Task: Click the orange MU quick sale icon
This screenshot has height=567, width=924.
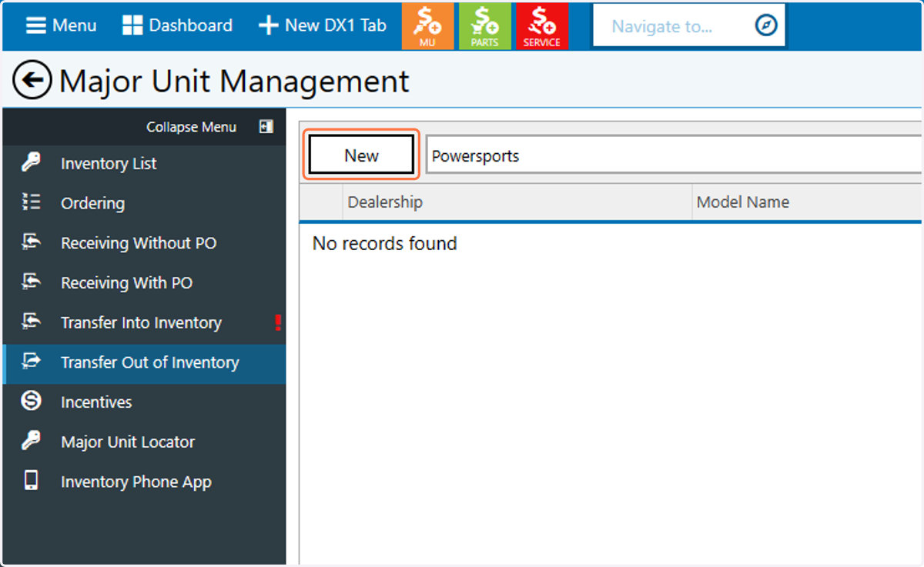Action: tap(427, 26)
